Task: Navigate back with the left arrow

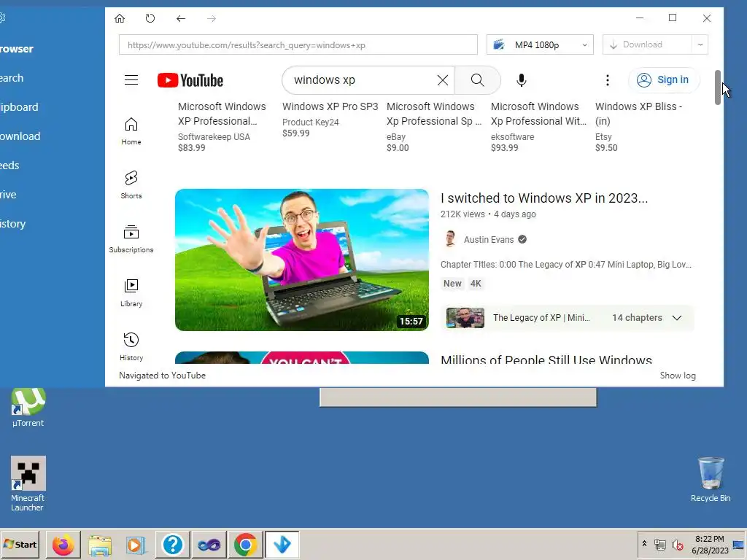Action: coord(181,18)
